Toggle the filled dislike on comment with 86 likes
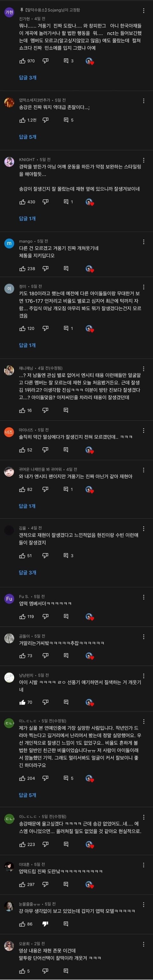Image resolution: width=153 pixels, height=980 pixels. [x=45, y=924]
